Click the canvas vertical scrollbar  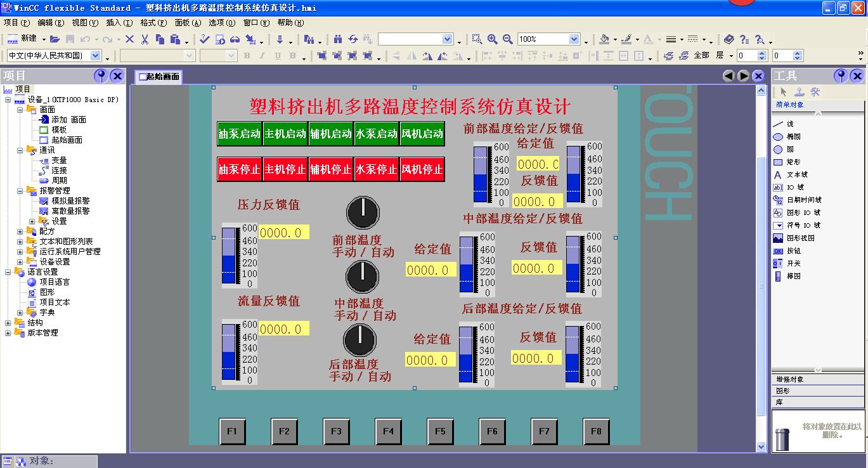(763, 254)
